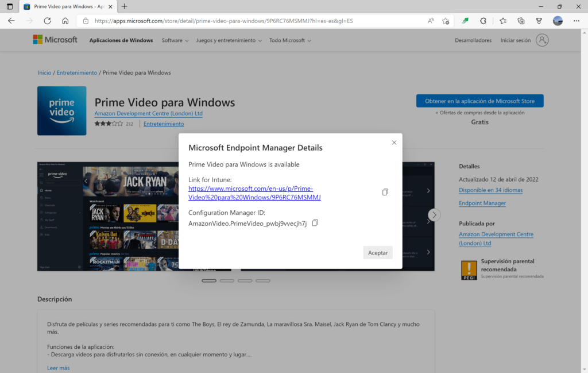Expand the Todo Microsoft dropdown
Screen dimensions: 588x373
(x=290, y=40)
